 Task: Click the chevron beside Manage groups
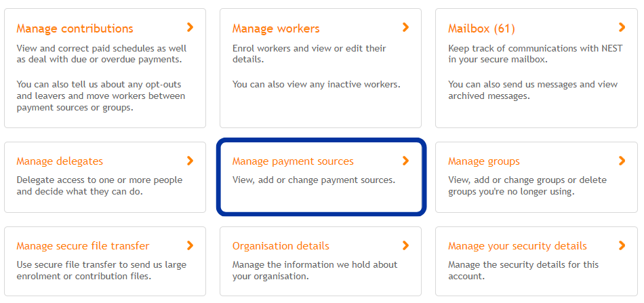click(622, 161)
